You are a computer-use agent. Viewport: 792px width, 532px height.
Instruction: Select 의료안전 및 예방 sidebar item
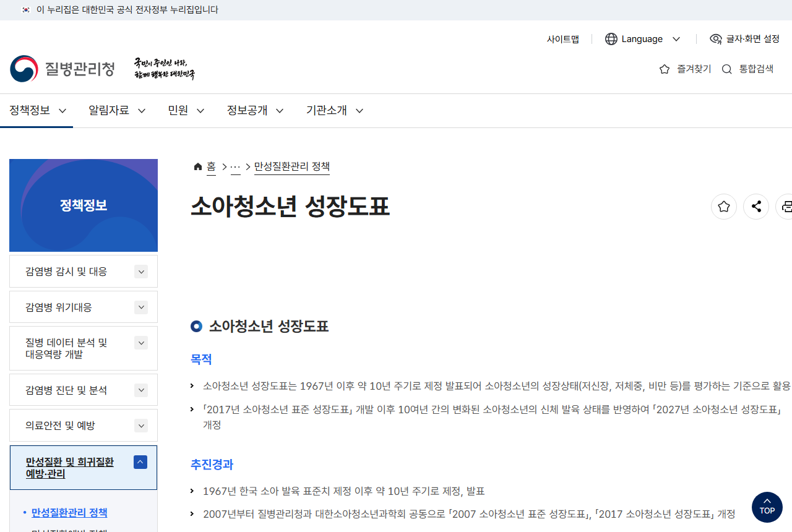pyautogui.click(x=84, y=426)
